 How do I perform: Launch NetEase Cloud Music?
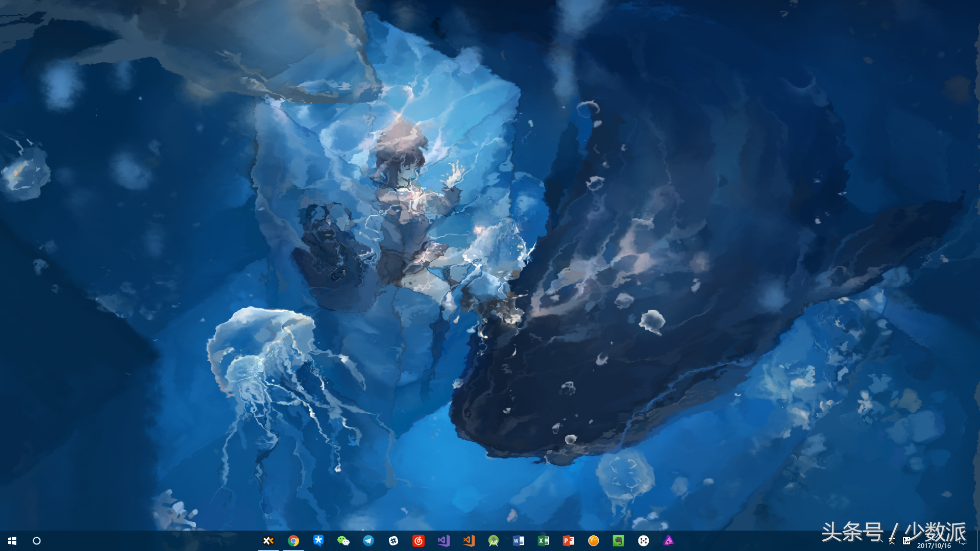coord(419,541)
